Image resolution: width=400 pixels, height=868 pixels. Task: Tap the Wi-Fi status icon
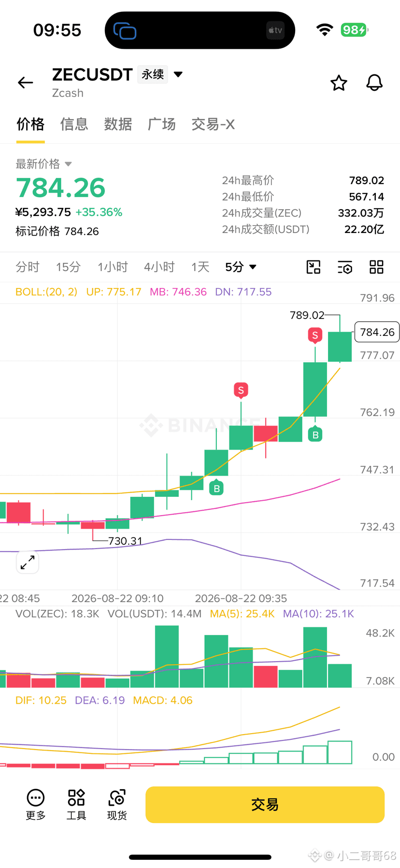325,30
